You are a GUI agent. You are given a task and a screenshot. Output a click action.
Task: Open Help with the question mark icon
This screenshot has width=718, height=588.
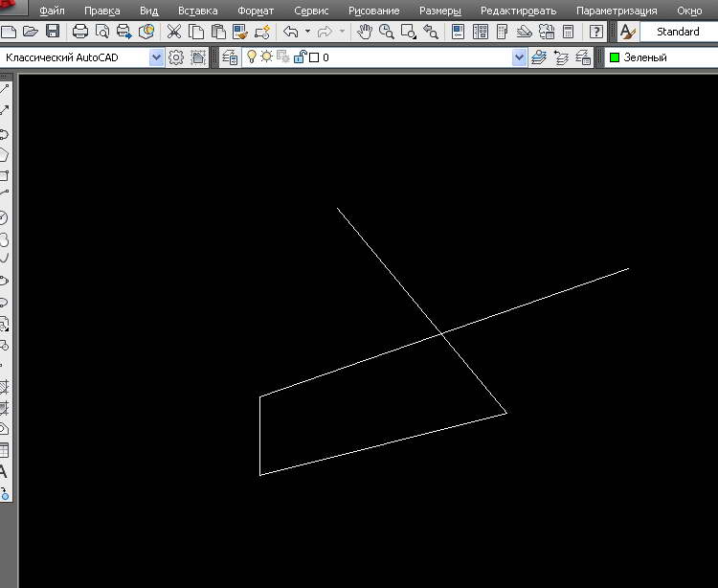point(595,32)
